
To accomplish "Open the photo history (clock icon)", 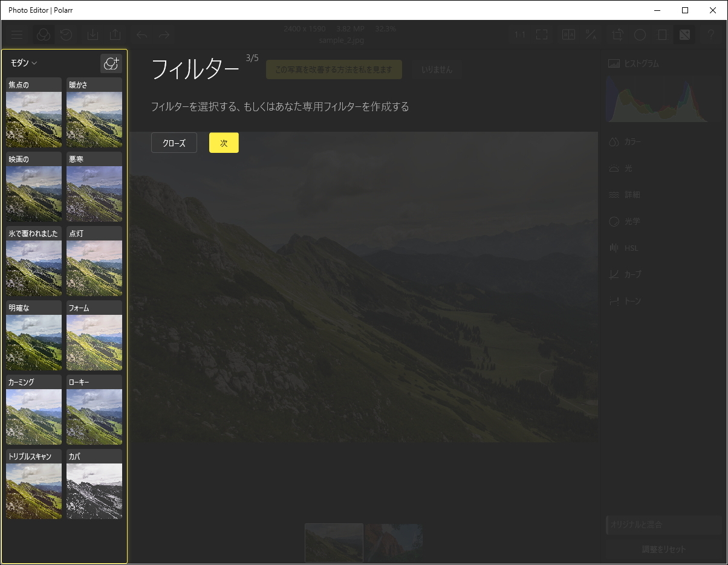I will click(x=66, y=34).
